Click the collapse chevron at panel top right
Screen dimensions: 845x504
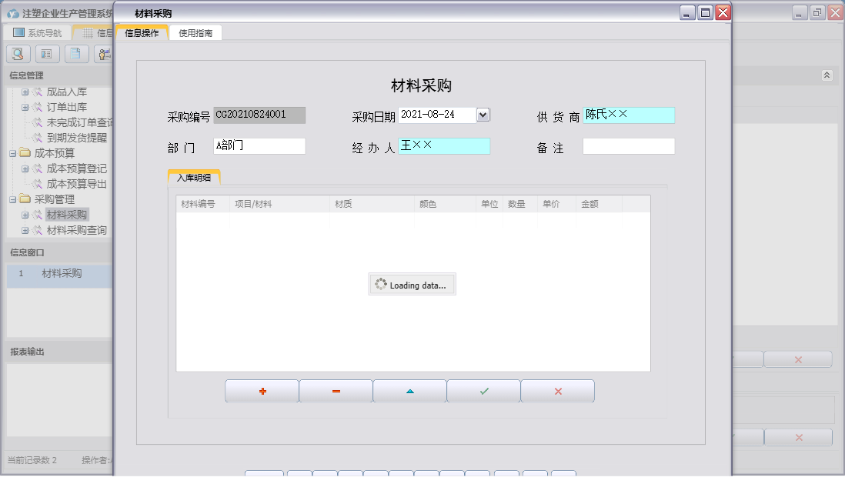click(827, 75)
